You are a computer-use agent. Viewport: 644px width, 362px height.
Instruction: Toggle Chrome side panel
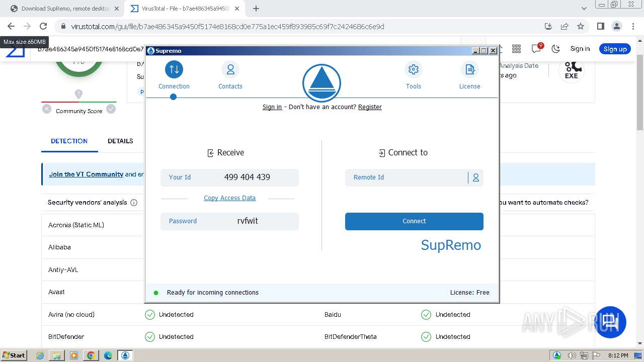click(600, 26)
